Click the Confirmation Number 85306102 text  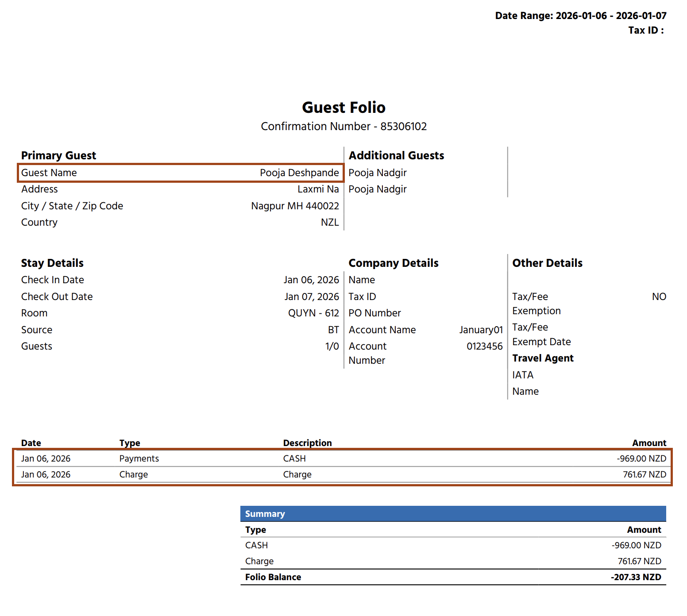[343, 127]
